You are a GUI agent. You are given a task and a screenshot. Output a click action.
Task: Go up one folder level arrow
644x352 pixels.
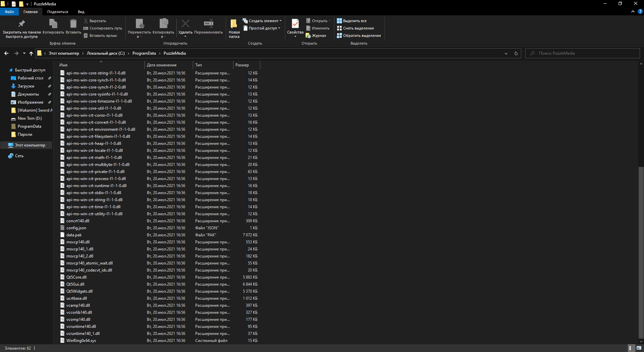pos(31,53)
